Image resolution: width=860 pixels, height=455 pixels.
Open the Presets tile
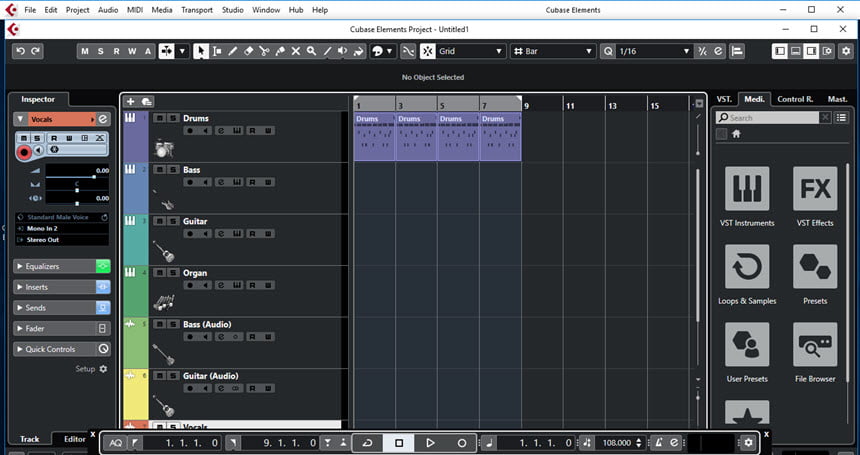815,267
